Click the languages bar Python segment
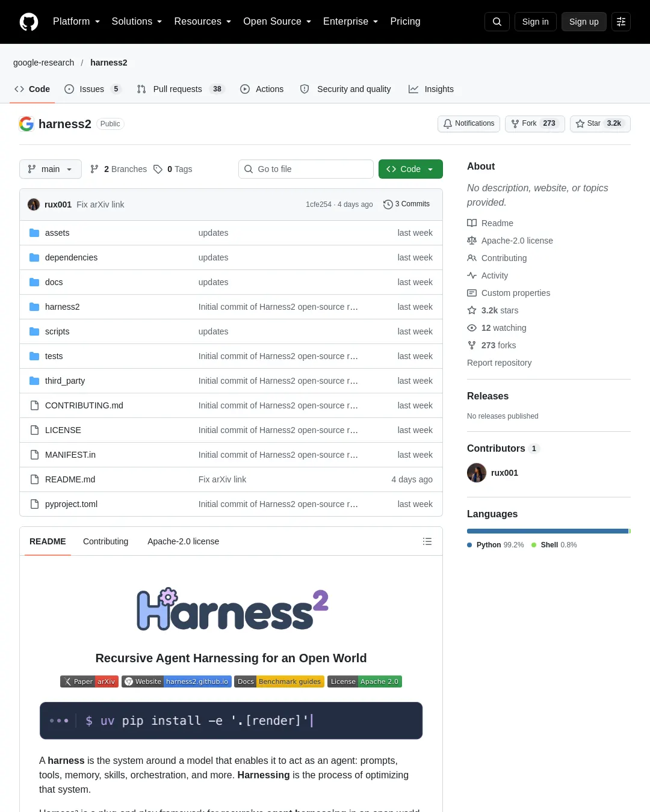This screenshot has height=812, width=650. tap(548, 531)
